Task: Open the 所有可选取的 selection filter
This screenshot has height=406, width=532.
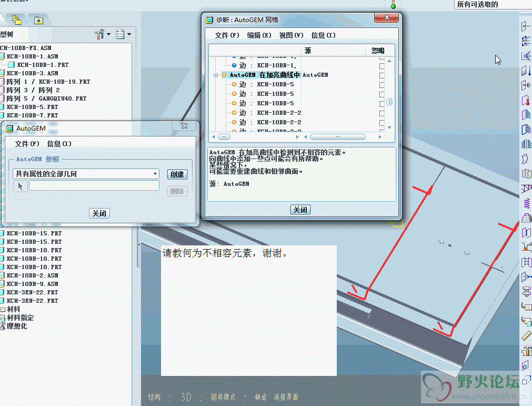Action: (493, 4)
